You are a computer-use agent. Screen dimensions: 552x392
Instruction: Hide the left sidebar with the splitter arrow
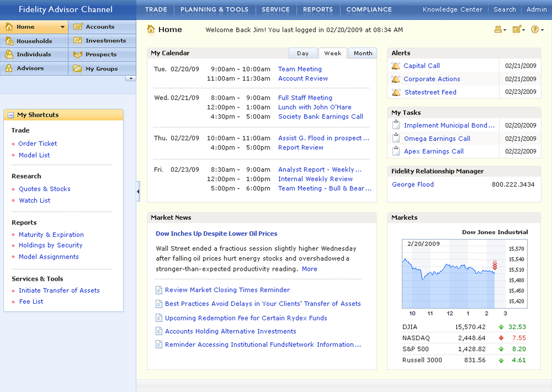pyautogui.click(x=138, y=191)
